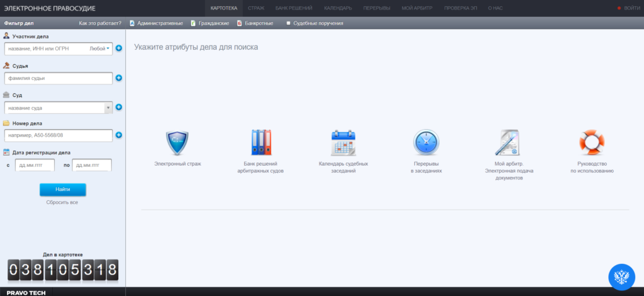
Task: Open the название суда dropdown arrow
Action: 108,108
